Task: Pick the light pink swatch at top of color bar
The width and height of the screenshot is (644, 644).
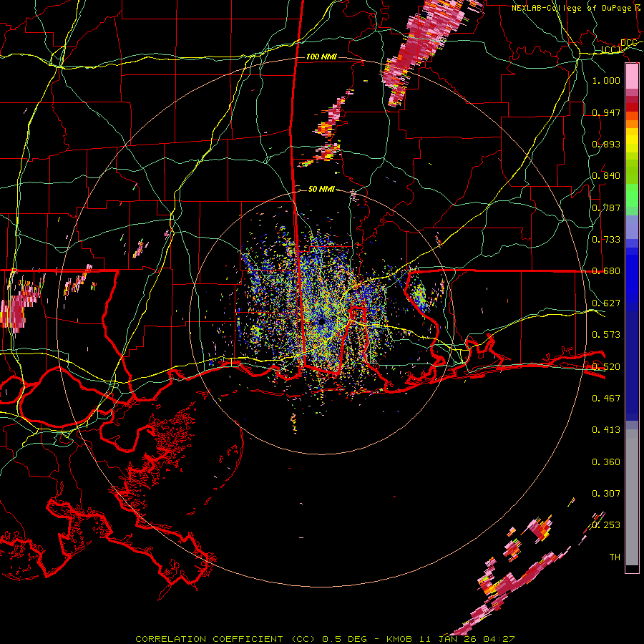Action: (632, 77)
